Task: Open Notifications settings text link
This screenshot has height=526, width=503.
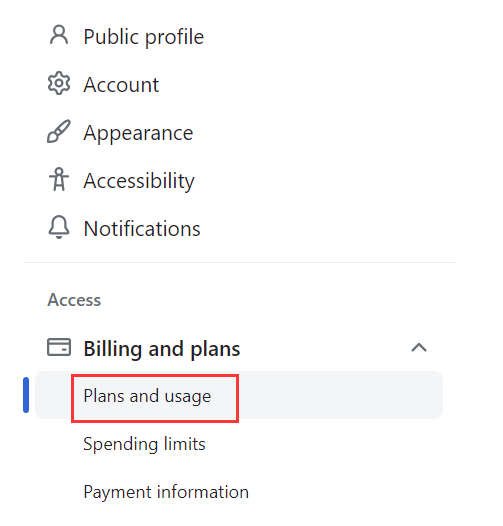Action: pyautogui.click(x=142, y=229)
